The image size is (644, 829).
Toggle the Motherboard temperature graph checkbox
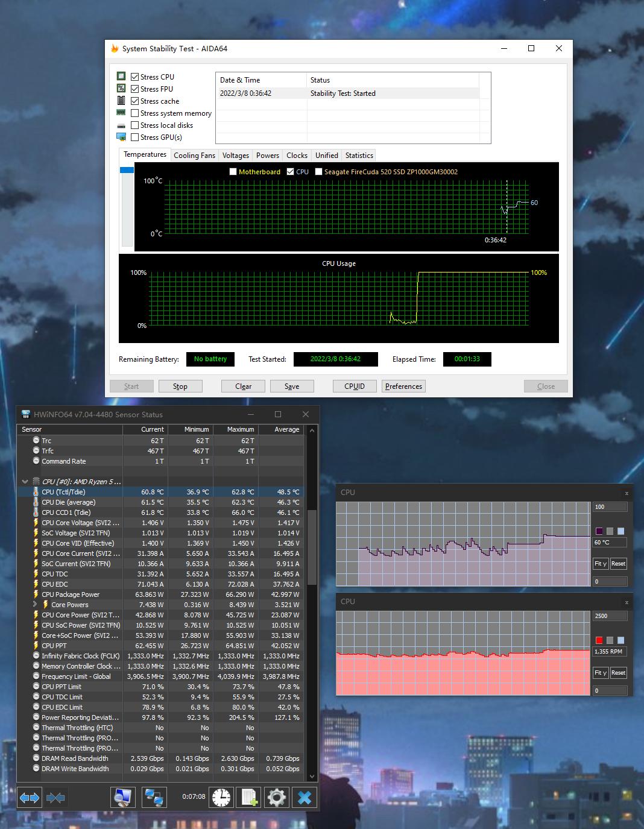click(233, 172)
